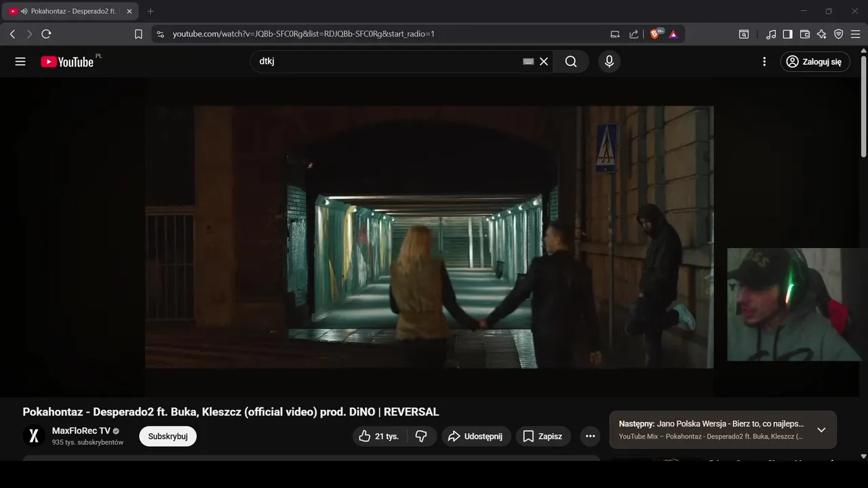Screen dimensions: 868x488
Task: Click Subskrybuj button
Action: (x=167, y=436)
